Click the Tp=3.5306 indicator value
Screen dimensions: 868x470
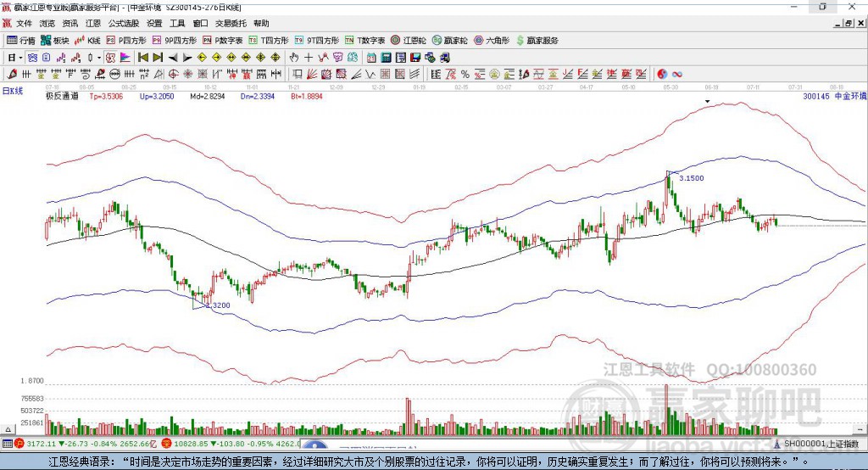pyautogui.click(x=106, y=97)
